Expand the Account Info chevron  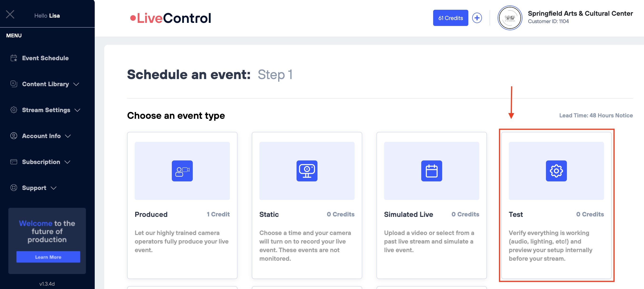(68, 136)
